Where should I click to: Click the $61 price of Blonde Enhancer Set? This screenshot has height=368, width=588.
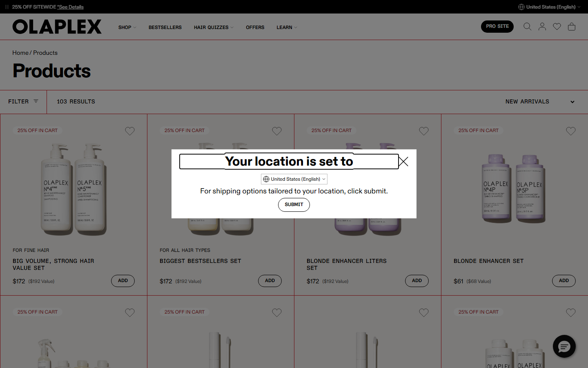pyautogui.click(x=459, y=281)
